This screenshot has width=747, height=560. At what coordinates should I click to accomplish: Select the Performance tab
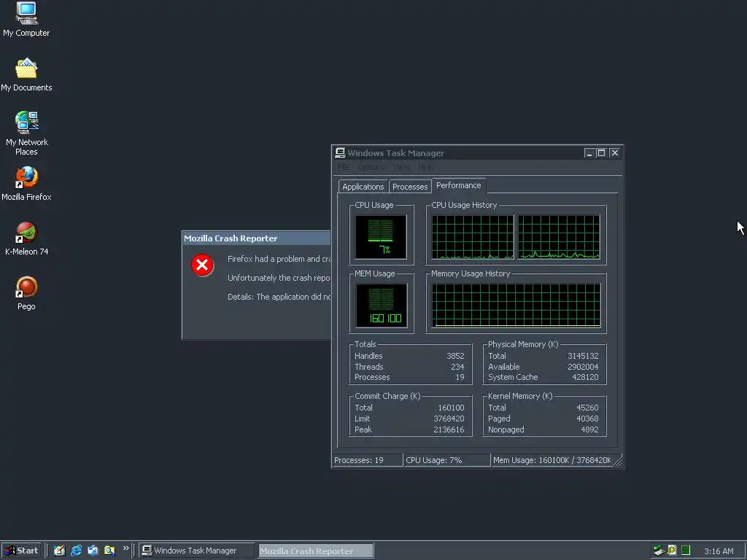tap(459, 185)
